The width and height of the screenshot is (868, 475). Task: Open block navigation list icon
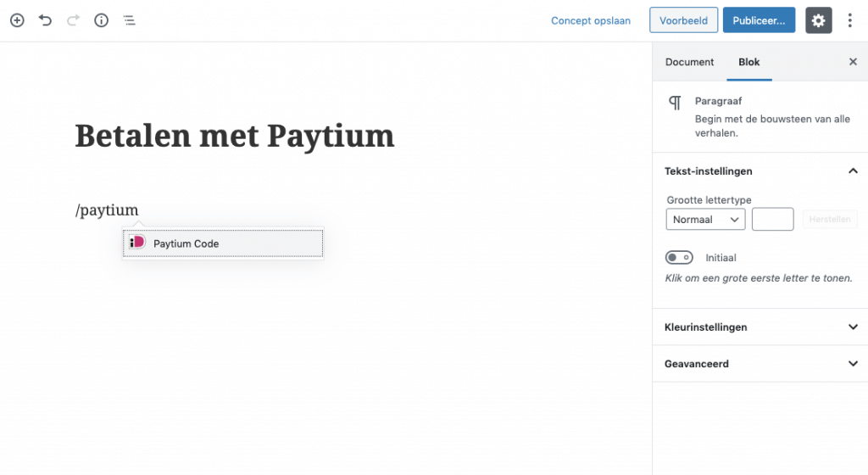(129, 20)
